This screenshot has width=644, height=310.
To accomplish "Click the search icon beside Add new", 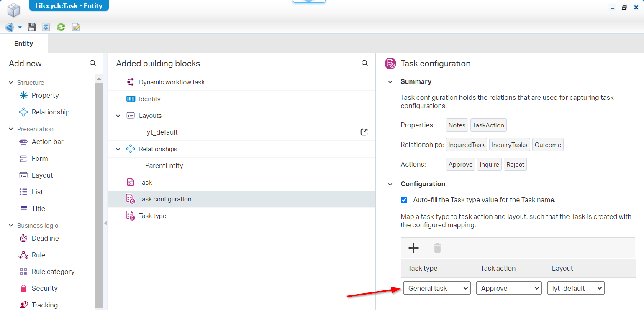I will 93,63.
